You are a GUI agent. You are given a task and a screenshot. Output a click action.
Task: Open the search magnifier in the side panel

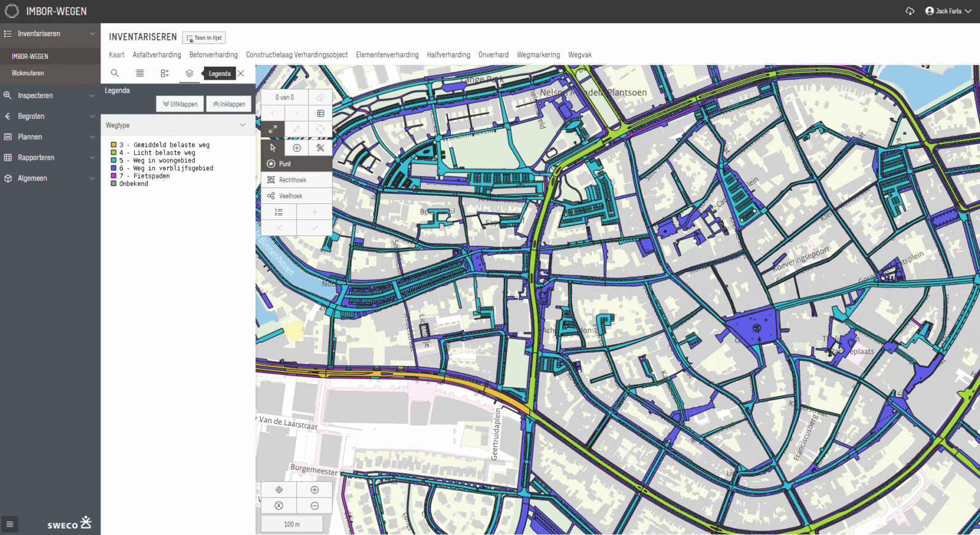(x=115, y=74)
